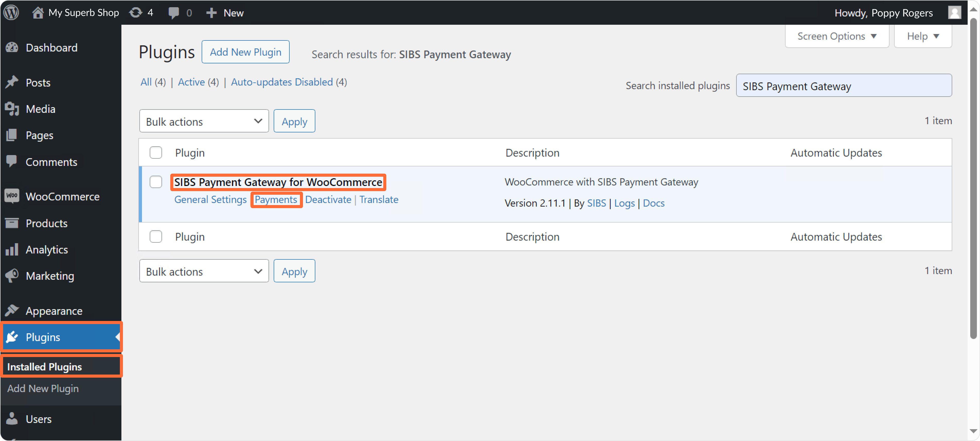
Task: Open Analytics via bar chart icon
Action: [x=12, y=249]
